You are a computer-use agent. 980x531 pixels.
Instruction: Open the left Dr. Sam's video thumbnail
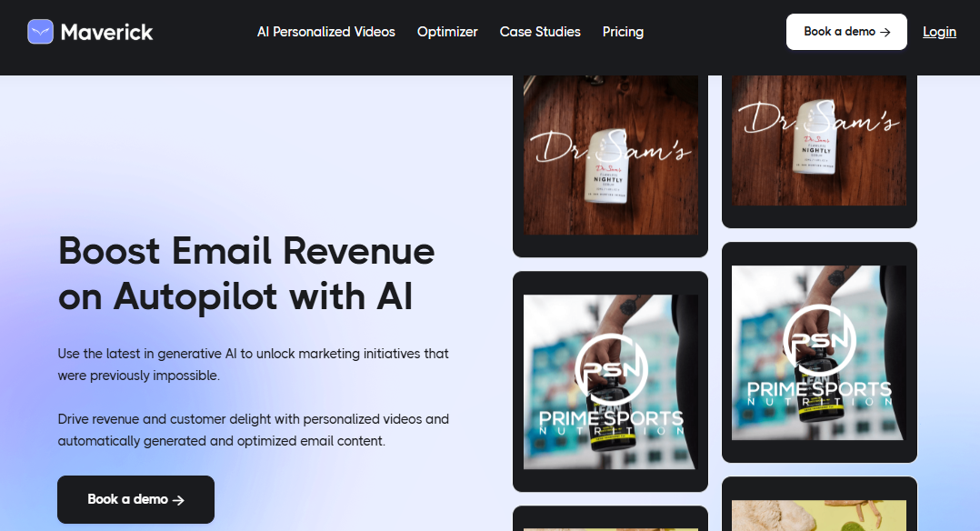click(611, 155)
